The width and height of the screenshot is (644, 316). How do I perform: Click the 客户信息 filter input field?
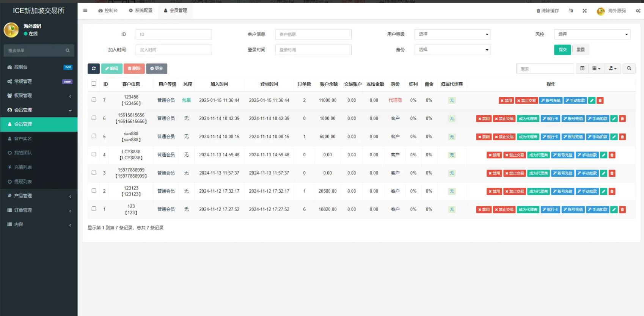click(313, 35)
